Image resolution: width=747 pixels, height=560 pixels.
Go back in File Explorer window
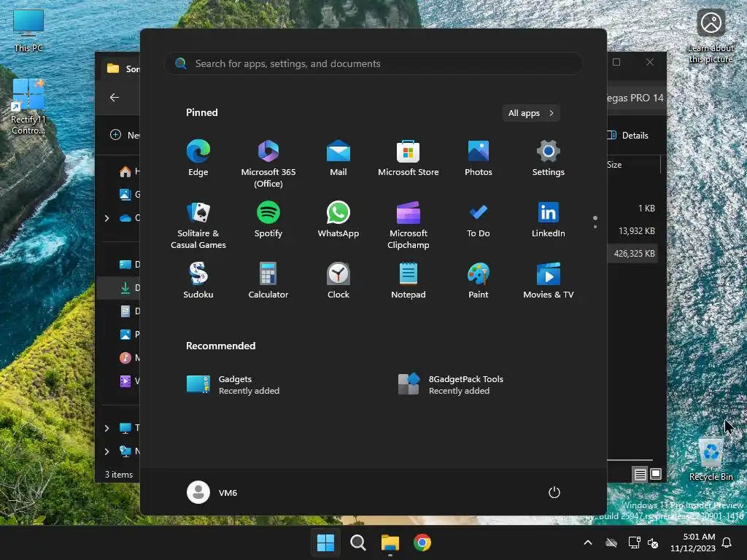tap(115, 97)
